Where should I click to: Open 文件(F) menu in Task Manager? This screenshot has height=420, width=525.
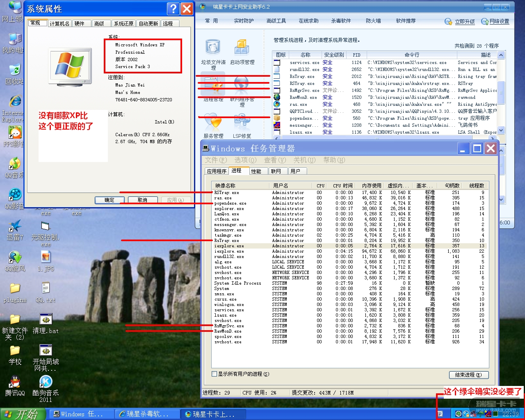point(216,160)
